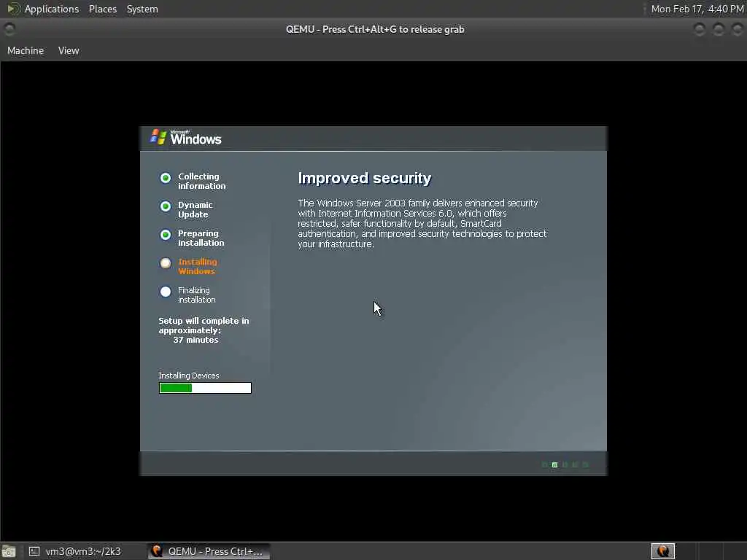Click the Applications menu logo icon
Image resolution: width=747 pixels, height=560 pixels.
click(x=13, y=9)
